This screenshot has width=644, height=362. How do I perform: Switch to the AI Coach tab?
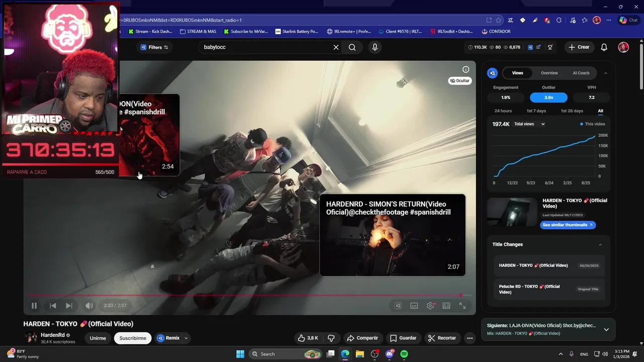coord(581,73)
